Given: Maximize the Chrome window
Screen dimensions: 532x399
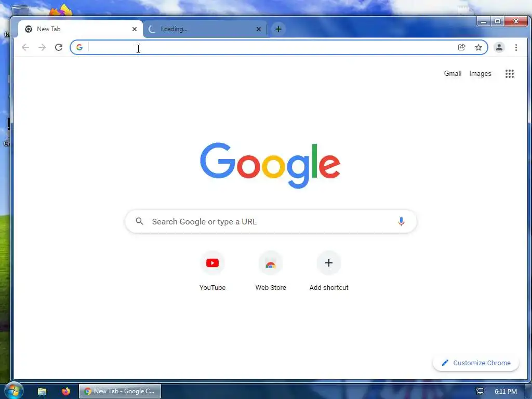Looking at the screenshot, I should [497, 21].
